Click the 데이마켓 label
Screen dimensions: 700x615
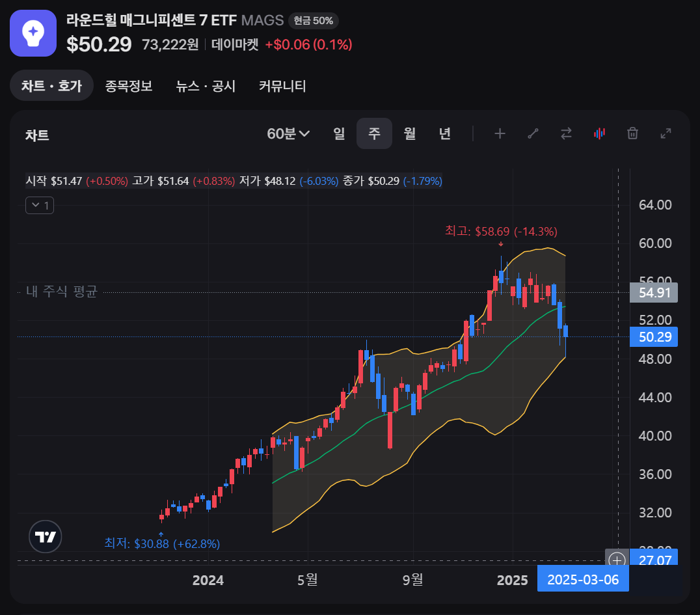235,45
